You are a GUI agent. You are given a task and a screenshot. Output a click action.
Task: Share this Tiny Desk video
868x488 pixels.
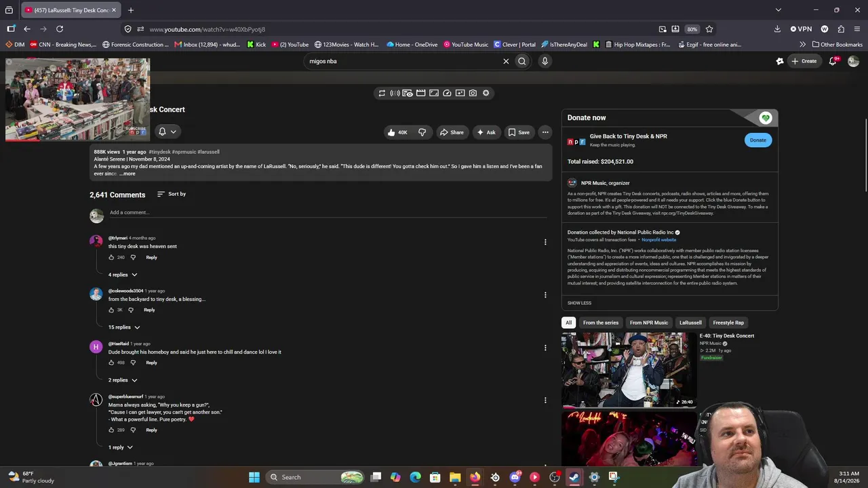click(452, 132)
